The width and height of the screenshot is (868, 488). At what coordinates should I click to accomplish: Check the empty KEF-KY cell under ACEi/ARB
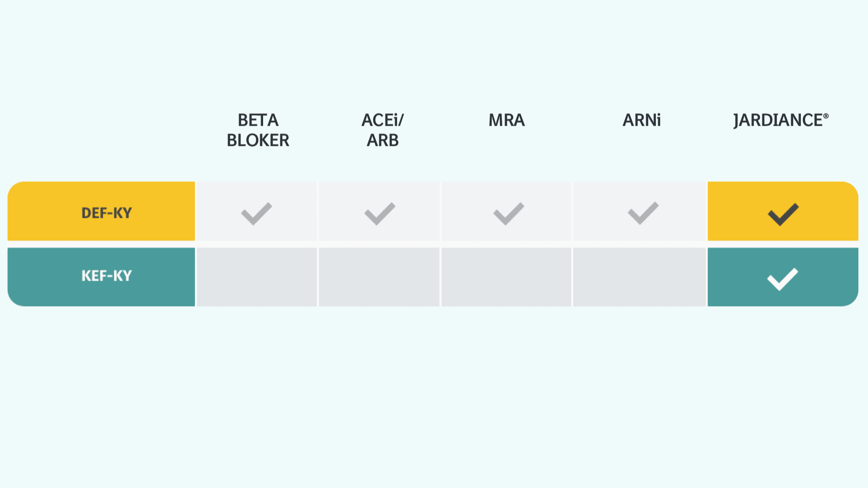click(379, 277)
